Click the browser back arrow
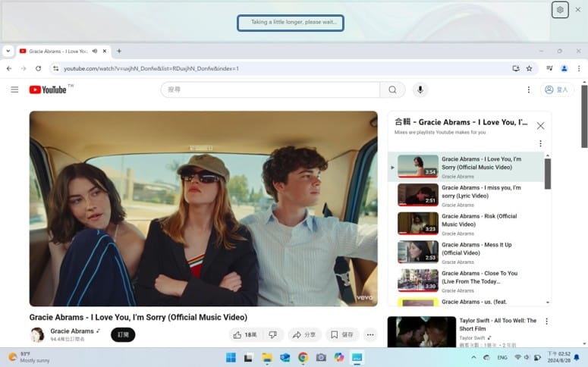Screen dimensions: 588x367 [x=9, y=68]
